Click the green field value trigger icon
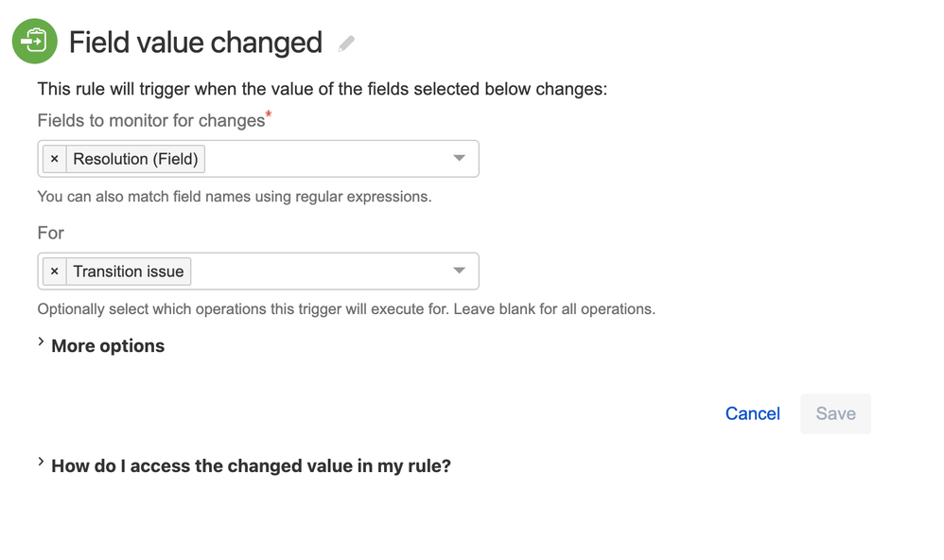The image size is (944, 560). click(34, 42)
